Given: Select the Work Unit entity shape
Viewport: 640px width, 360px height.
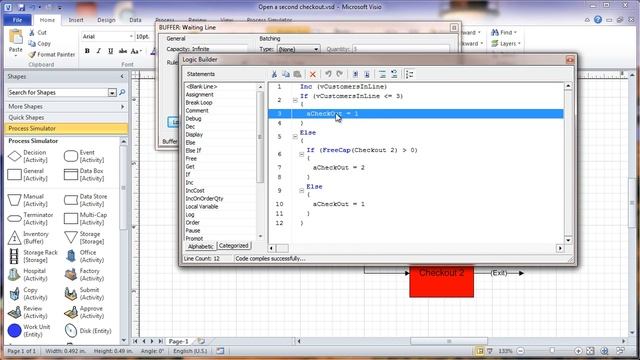Looking at the screenshot, I should (x=29, y=331).
